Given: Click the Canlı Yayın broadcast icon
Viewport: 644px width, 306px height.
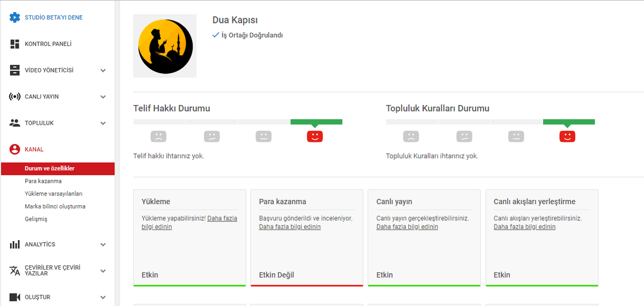Looking at the screenshot, I should click(15, 96).
